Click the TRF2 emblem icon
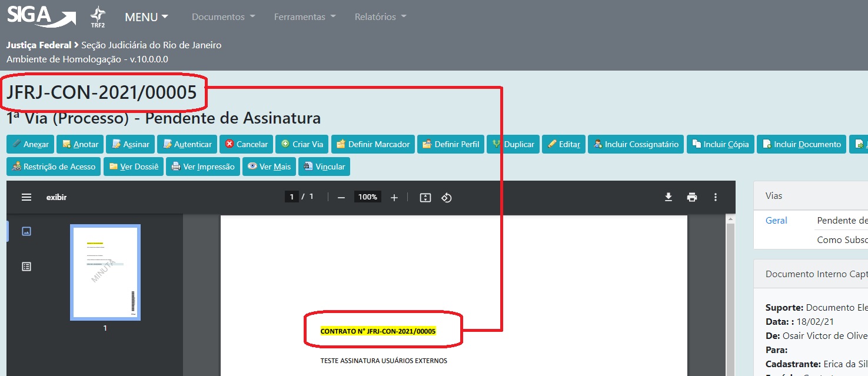 tap(98, 17)
